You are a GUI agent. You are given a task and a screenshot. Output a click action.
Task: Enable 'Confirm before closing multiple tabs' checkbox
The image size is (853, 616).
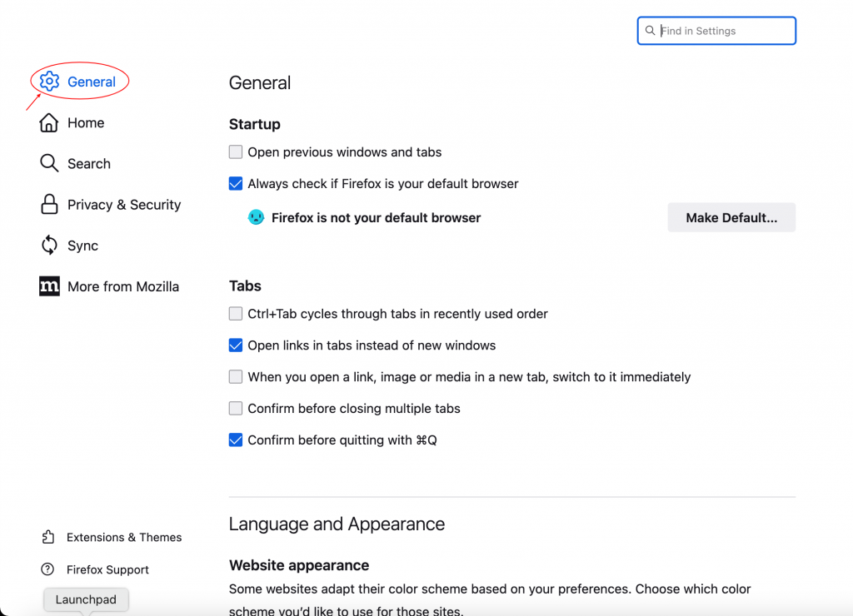[236, 409]
